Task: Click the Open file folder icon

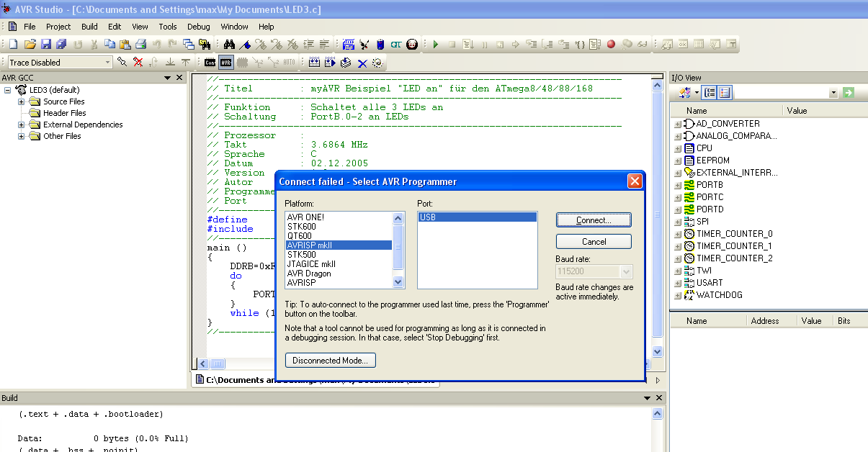Action: point(30,44)
